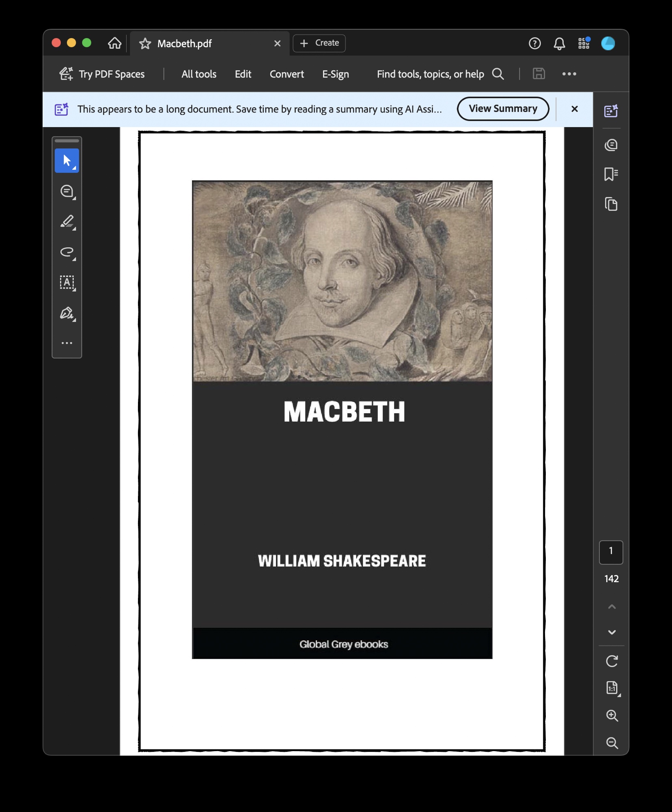Open the Bookmarks panel
Viewport: 672px width, 812px height.
(611, 174)
